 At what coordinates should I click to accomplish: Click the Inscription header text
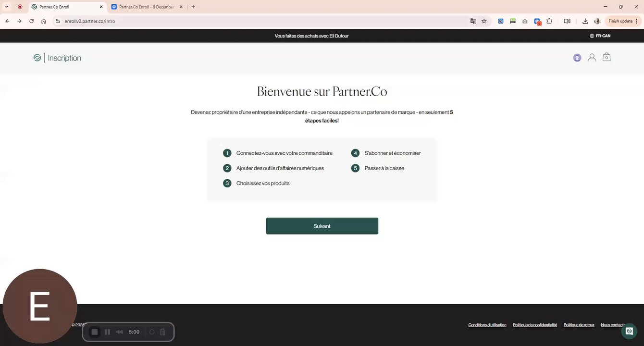(x=64, y=58)
